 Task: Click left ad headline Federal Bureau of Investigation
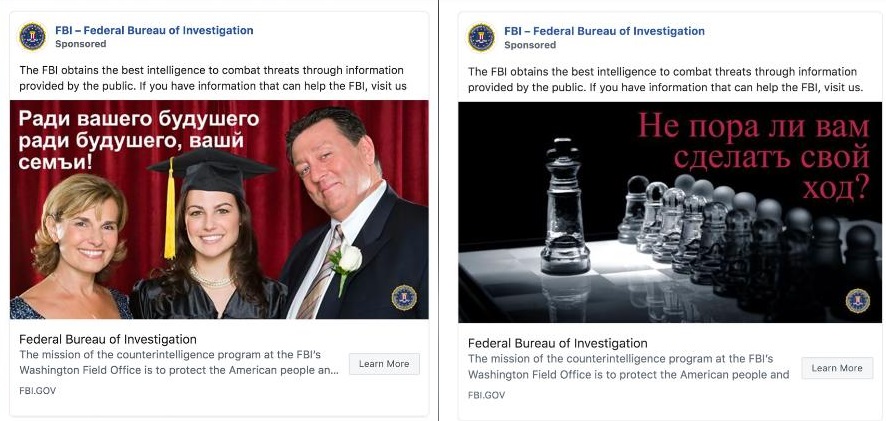pos(108,339)
